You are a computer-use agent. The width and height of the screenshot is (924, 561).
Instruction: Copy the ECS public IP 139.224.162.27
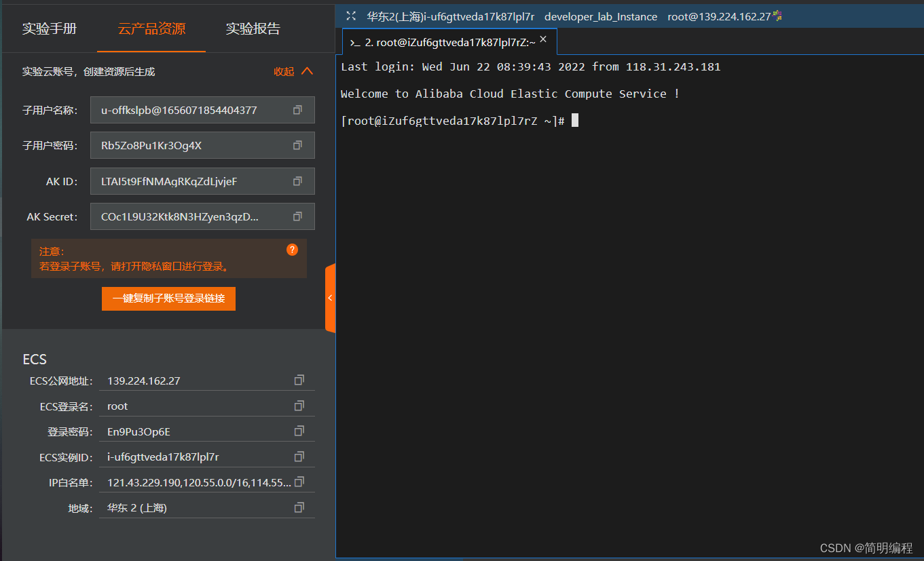click(x=299, y=381)
